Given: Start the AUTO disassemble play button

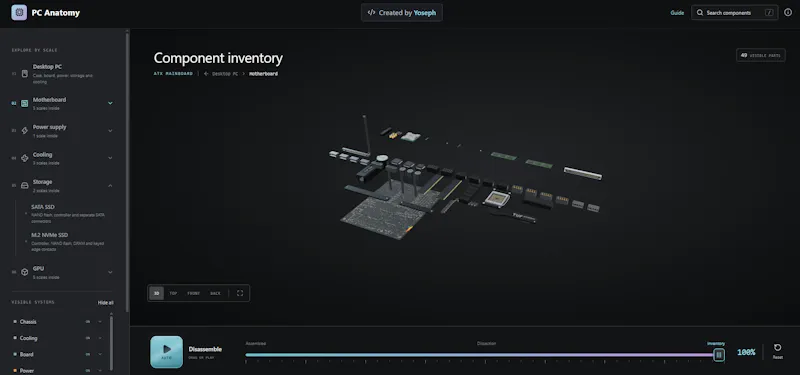Looking at the screenshot, I should (x=166, y=352).
